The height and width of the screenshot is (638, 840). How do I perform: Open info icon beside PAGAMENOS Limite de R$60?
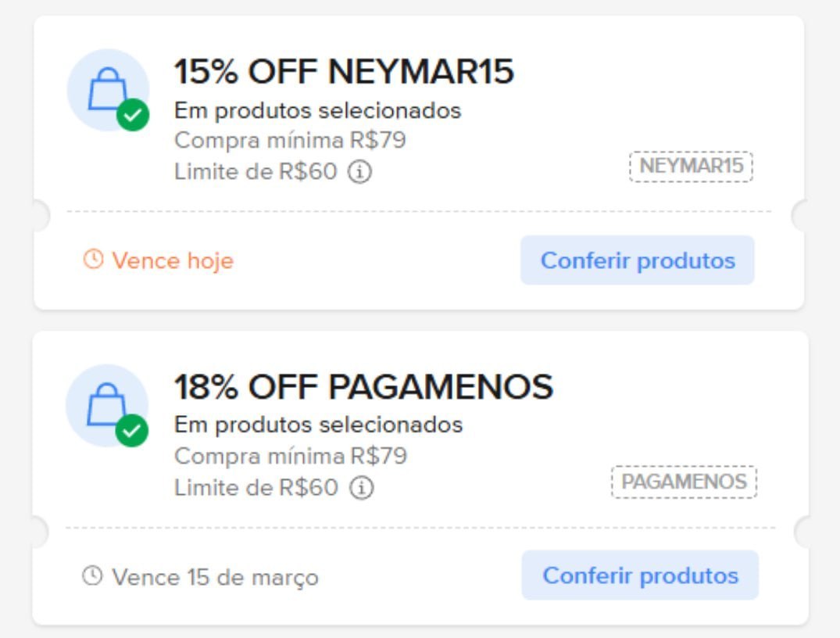[361, 488]
